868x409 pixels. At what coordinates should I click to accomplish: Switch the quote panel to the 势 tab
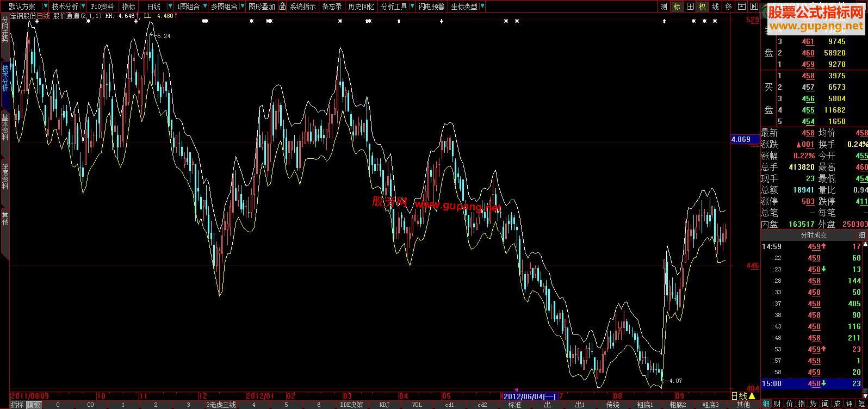[813, 404]
